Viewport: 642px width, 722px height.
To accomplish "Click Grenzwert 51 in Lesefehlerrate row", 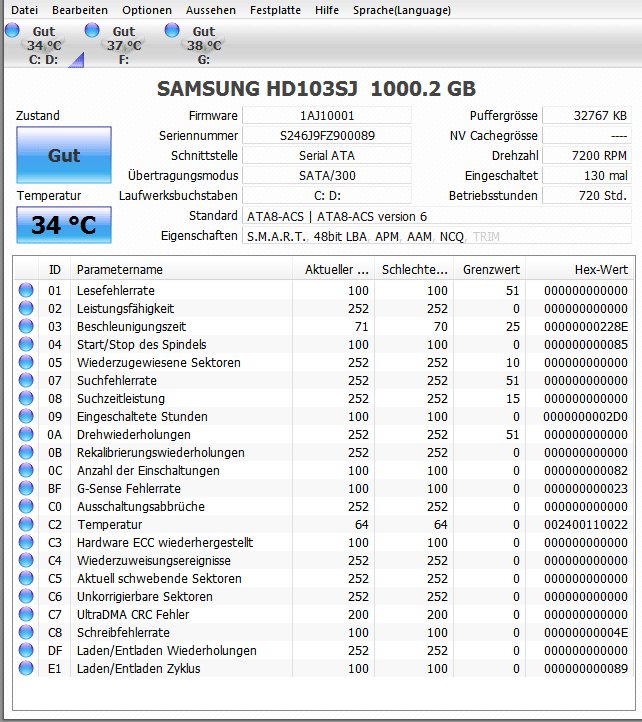I will pos(513,291).
